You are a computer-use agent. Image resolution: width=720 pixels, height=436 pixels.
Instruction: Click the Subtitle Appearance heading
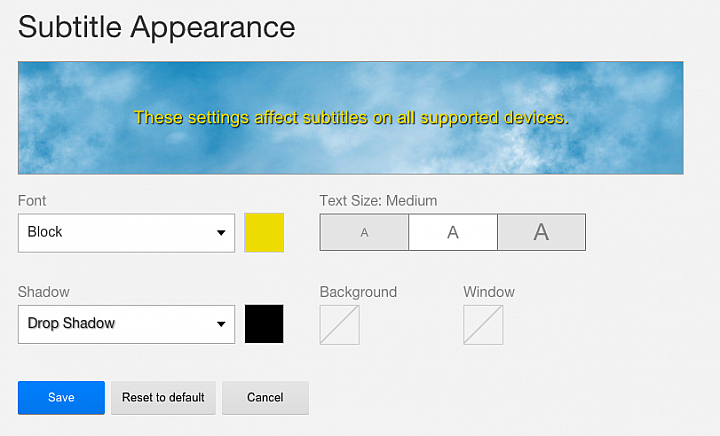[x=156, y=27]
